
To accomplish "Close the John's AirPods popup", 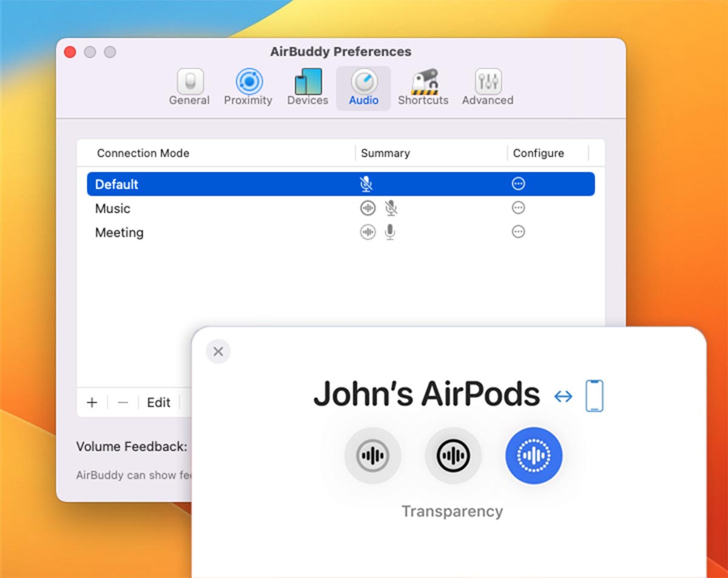I will (x=218, y=352).
